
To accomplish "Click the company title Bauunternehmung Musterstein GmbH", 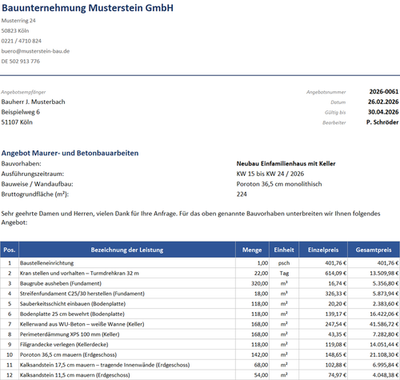I will [x=87, y=8].
